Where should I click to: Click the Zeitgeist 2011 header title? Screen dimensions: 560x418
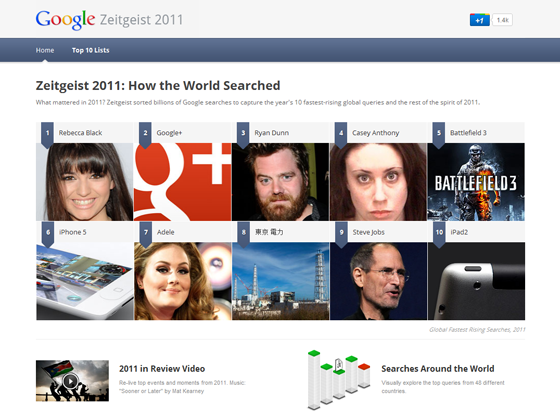[141, 20]
